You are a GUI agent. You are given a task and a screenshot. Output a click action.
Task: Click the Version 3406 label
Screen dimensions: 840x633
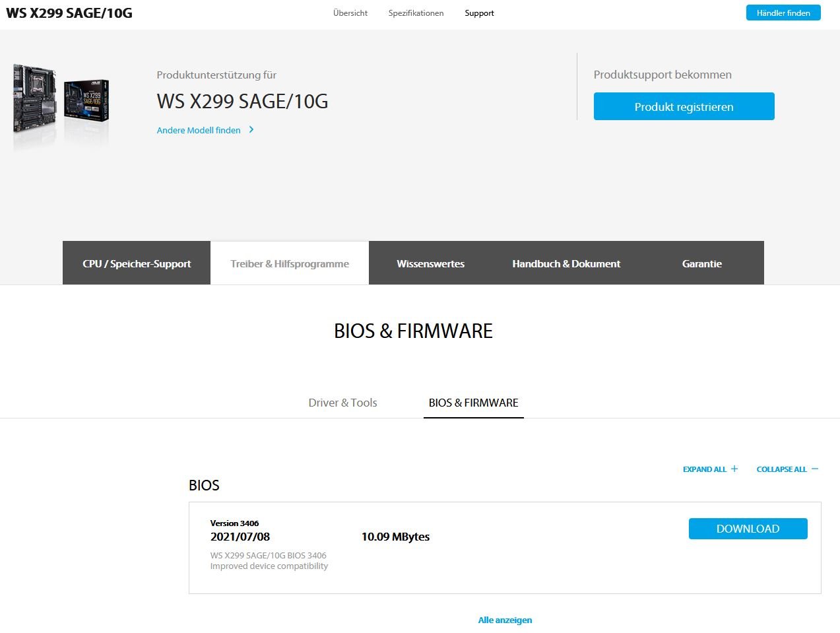(234, 523)
